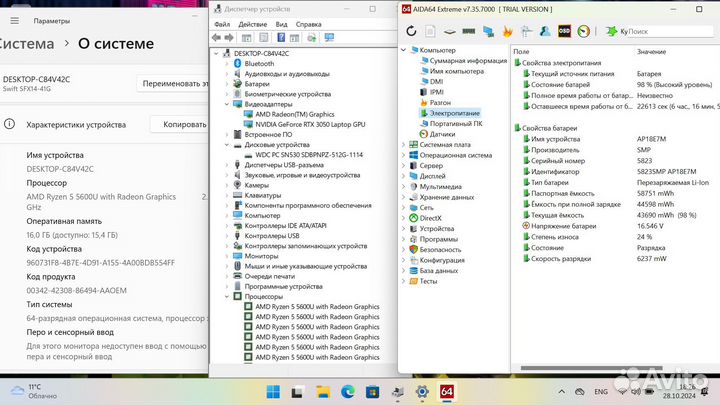This screenshot has height=405, width=720.
Task: Open the Report page icon in AIDA64 toolbar
Action: pyautogui.click(x=430, y=31)
